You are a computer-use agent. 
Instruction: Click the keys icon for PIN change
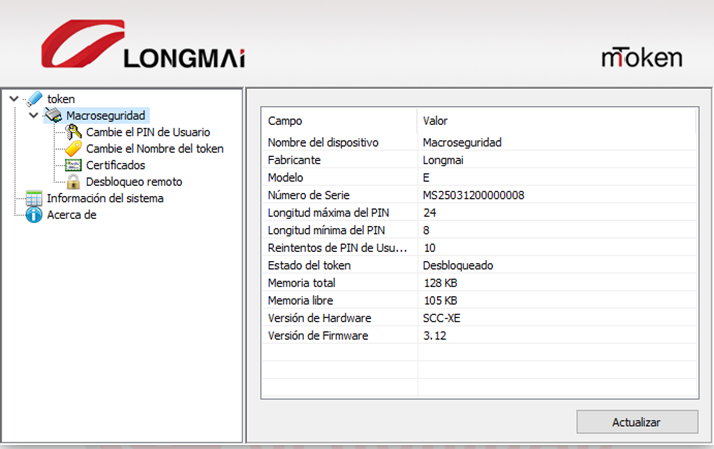pyautogui.click(x=73, y=132)
